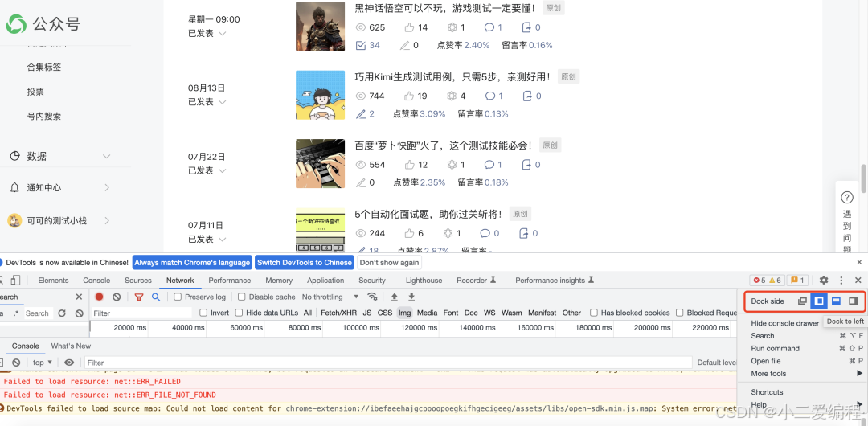The width and height of the screenshot is (868, 426).
Task: Select the Dock to left icon
Action: click(819, 301)
